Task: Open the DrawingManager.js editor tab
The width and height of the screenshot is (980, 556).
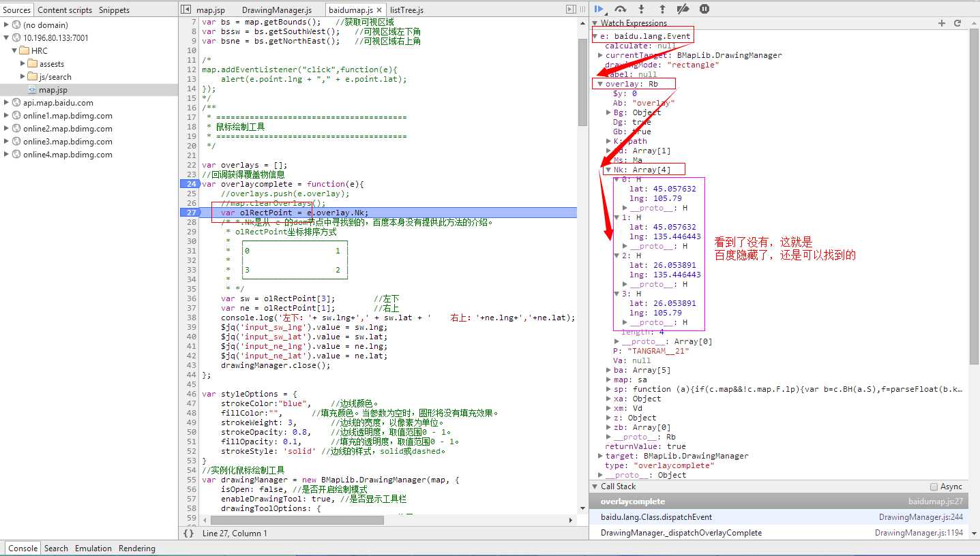Action: (x=277, y=10)
